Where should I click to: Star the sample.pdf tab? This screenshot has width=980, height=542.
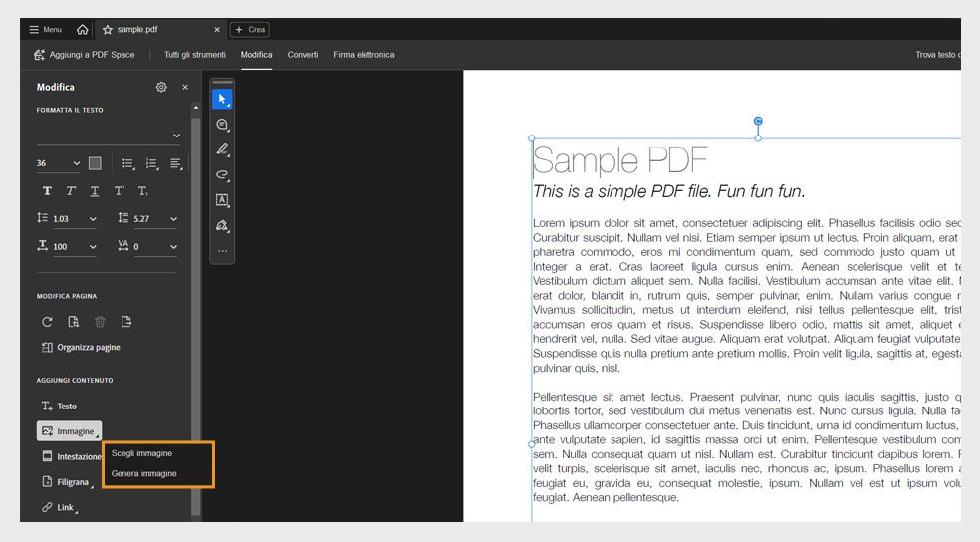coord(108,29)
